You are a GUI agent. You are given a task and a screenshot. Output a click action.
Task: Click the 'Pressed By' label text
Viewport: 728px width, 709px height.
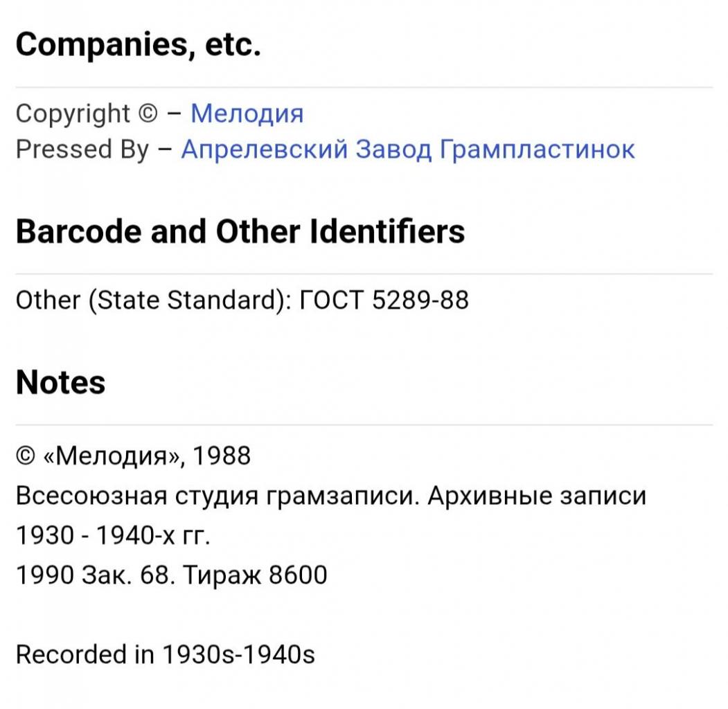tap(82, 150)
